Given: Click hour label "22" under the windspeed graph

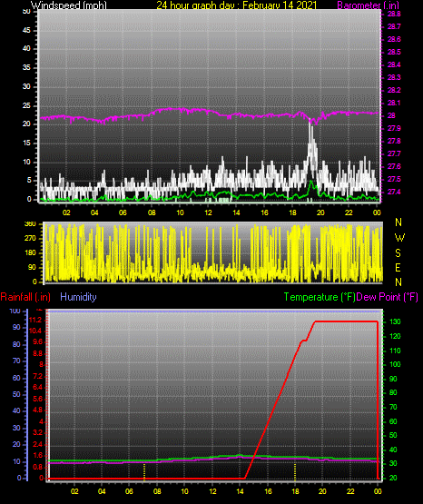Looking at the screenshot, I should pyautogui.click(x=349, y=212).
